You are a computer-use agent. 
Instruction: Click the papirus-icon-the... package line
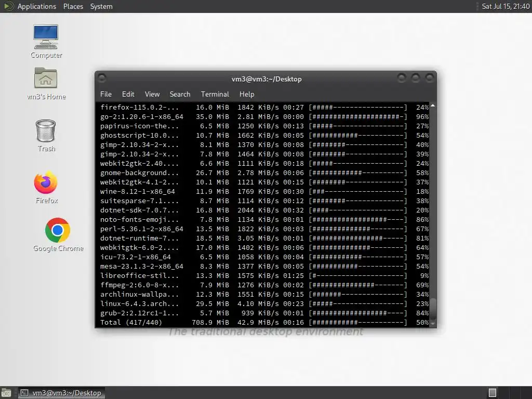pyautogui.click(x=264, y=126)
